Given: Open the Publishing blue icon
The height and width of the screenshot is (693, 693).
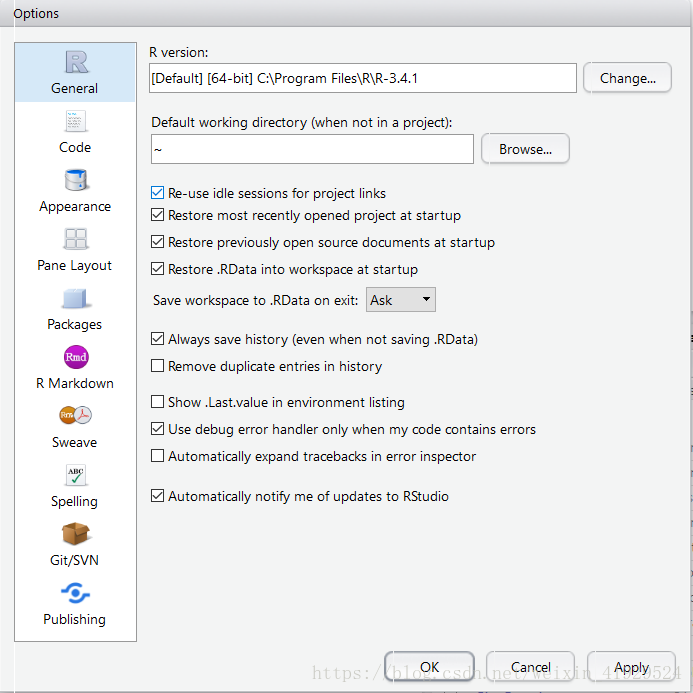Looking at the screenshot, I should click(76, 593).
